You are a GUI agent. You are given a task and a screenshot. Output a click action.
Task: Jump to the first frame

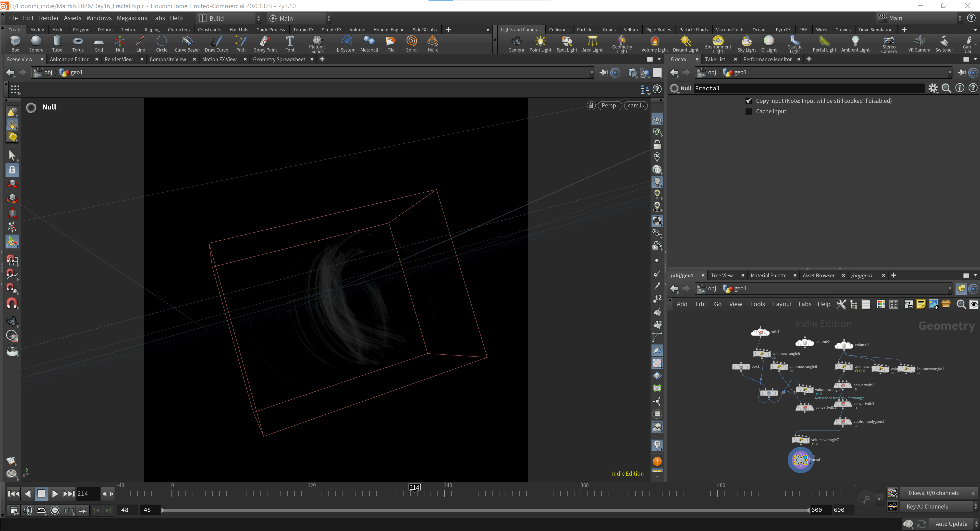(14, 494)
